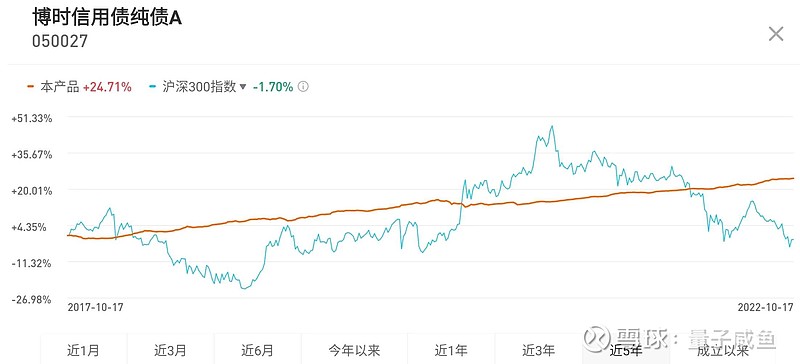Switch to the 近6月 range tab
The width and height of the screenshot is (800, 364).
258,351
